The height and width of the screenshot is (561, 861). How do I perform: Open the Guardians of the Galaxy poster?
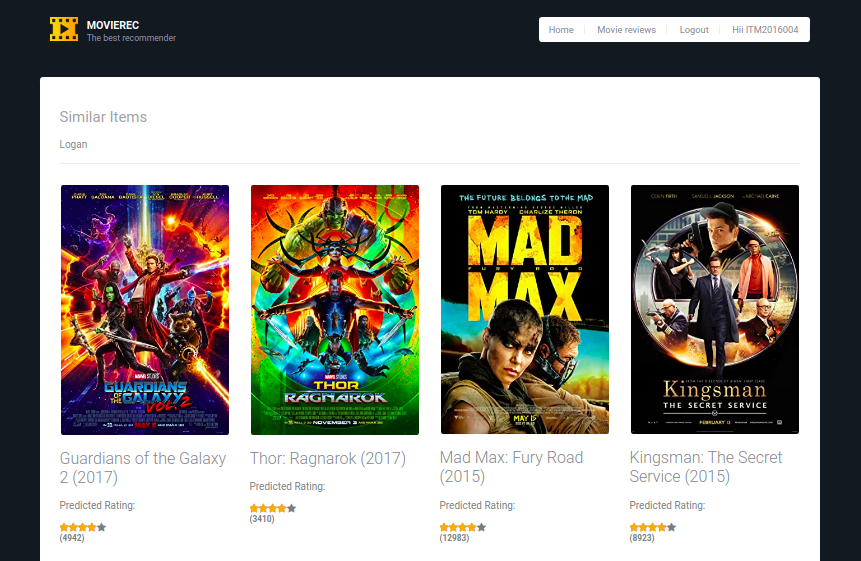pos(145,310)
